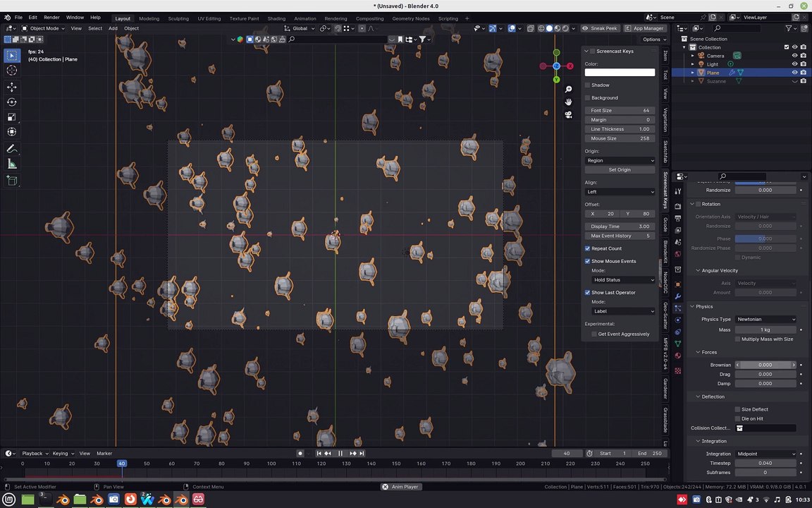The image size is (812, 508).
Task: Select the Transform tool
Action: [x=12, y=132]
